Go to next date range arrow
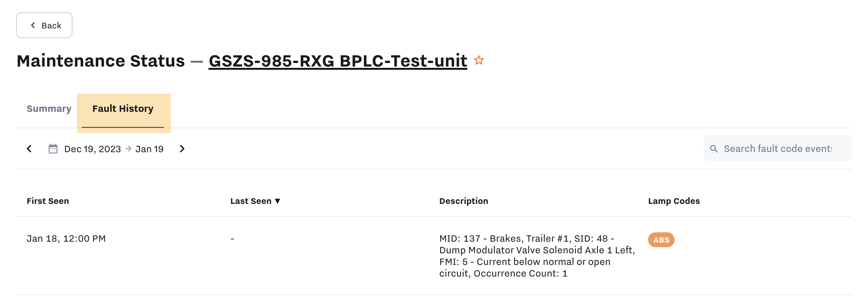 [182, 149]
